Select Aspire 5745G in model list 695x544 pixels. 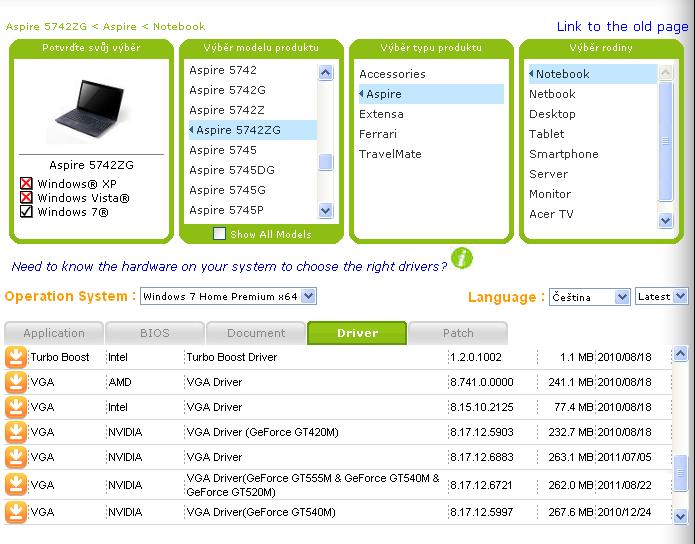227,190
